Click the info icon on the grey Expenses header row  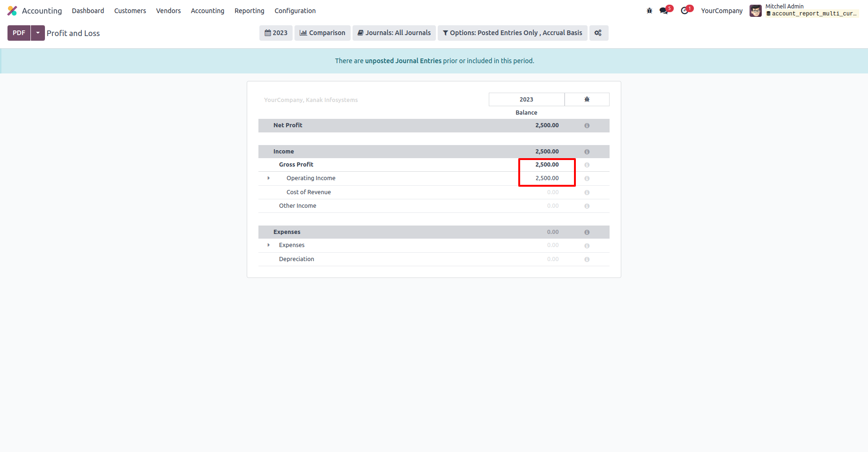coord(587,232)
